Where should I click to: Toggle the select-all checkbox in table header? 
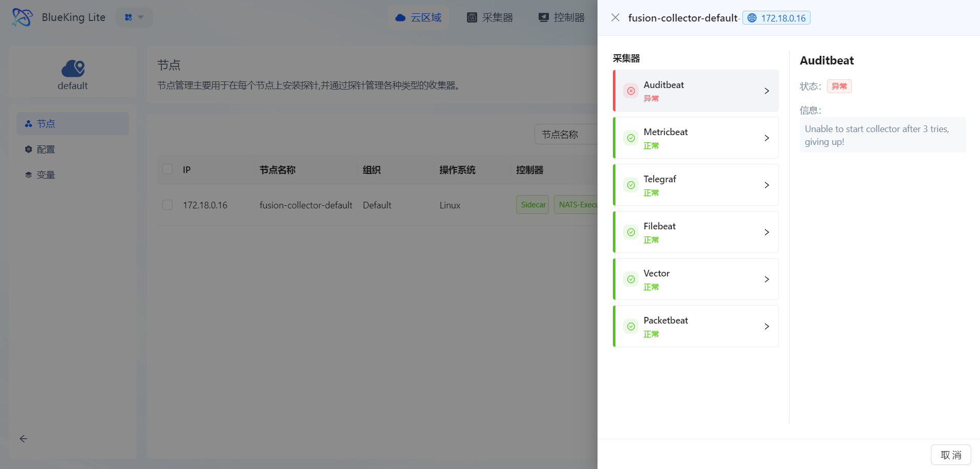[167, 169]
